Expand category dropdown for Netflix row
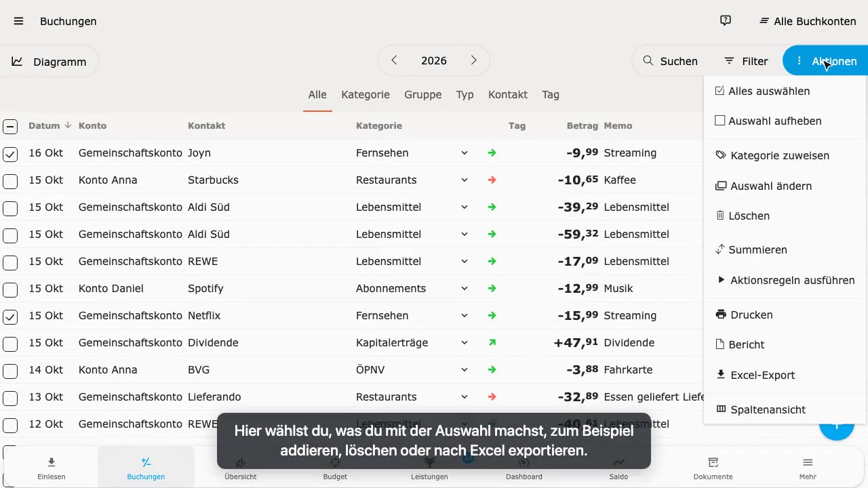 (x=465, y=316)
